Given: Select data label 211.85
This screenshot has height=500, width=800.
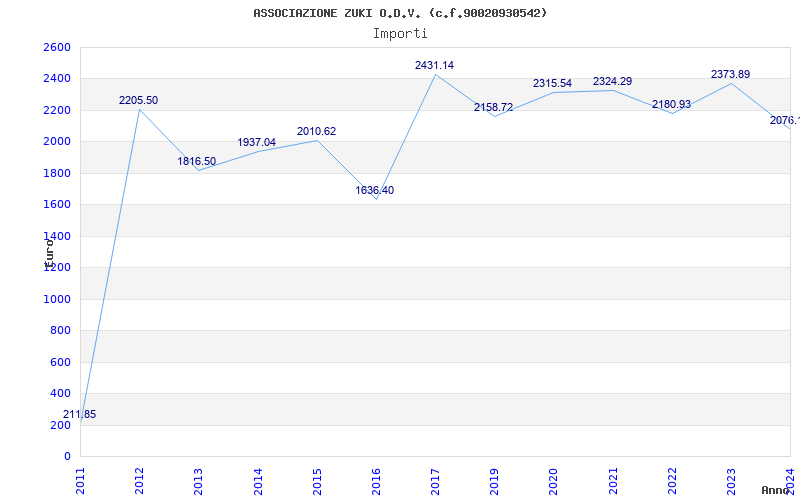Looking at the screenshot, I should click(79, 414).
